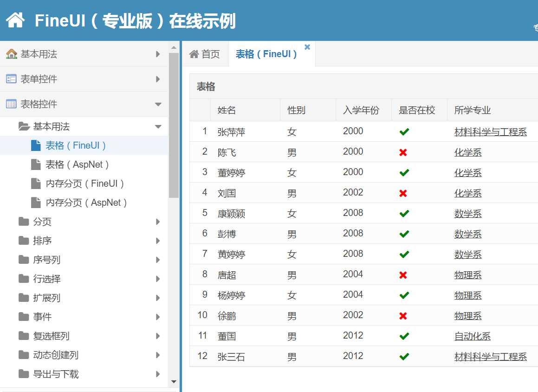538x392 pixels.
Task: Expand the 分页 folder arrow
Action: 158,222
